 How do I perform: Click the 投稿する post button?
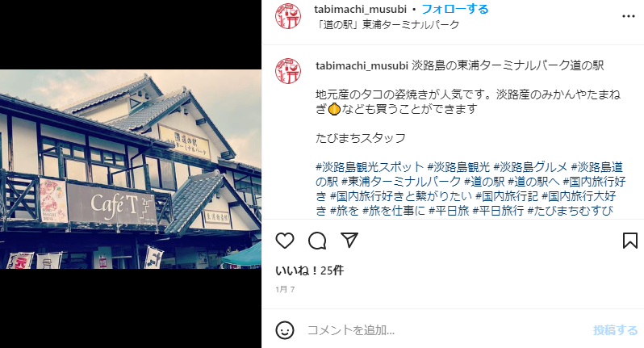615,330
